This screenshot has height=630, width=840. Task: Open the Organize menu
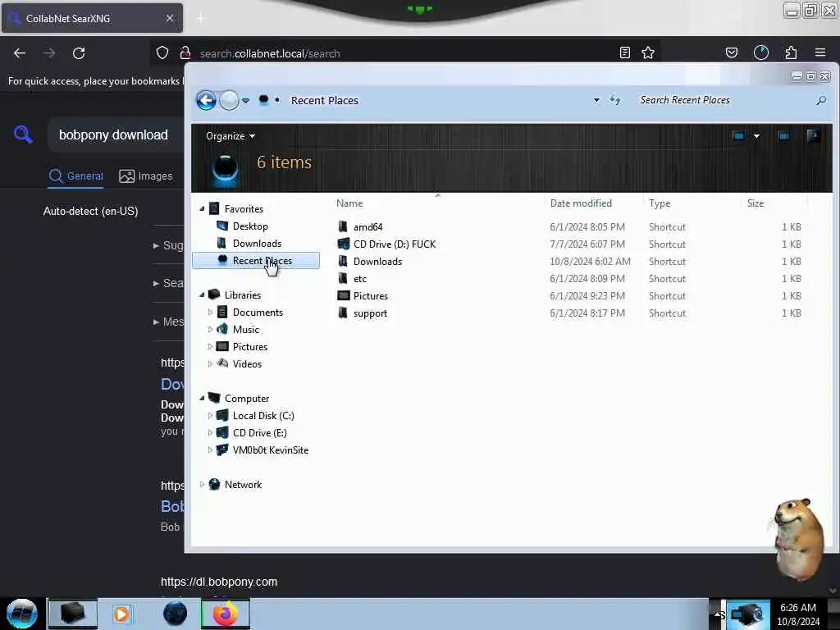point(231,136)
